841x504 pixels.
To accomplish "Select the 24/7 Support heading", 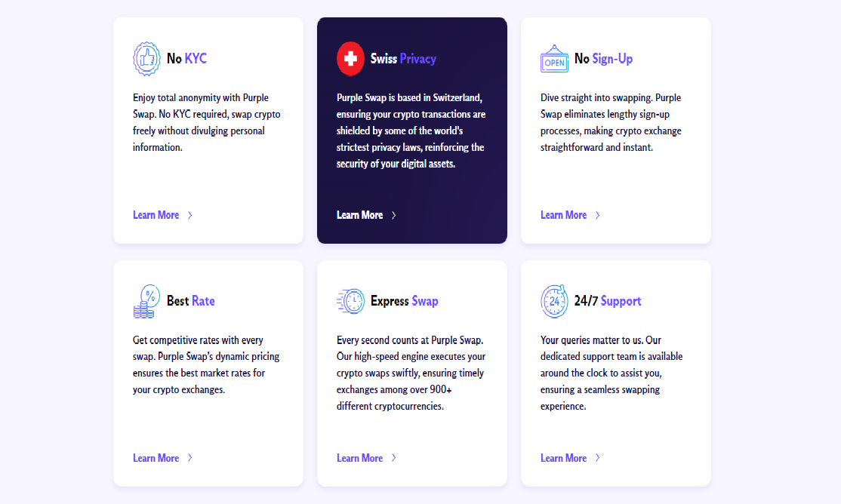I will [x=608, y=301].
